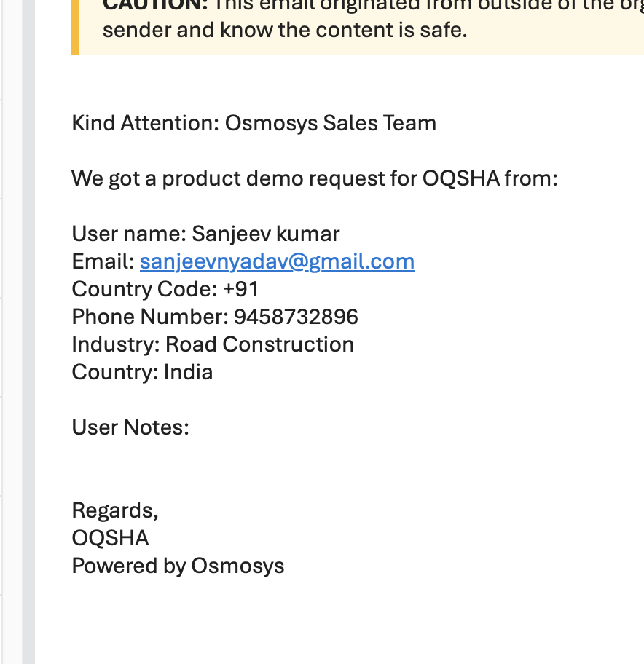
Task: Click the Regards closing text
Action: click(x=115, y=510)
